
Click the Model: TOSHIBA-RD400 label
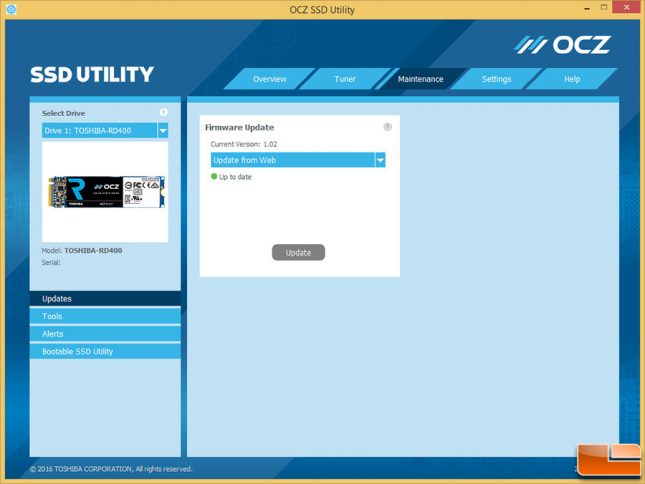pyautogui.click(x=82, y=250)
